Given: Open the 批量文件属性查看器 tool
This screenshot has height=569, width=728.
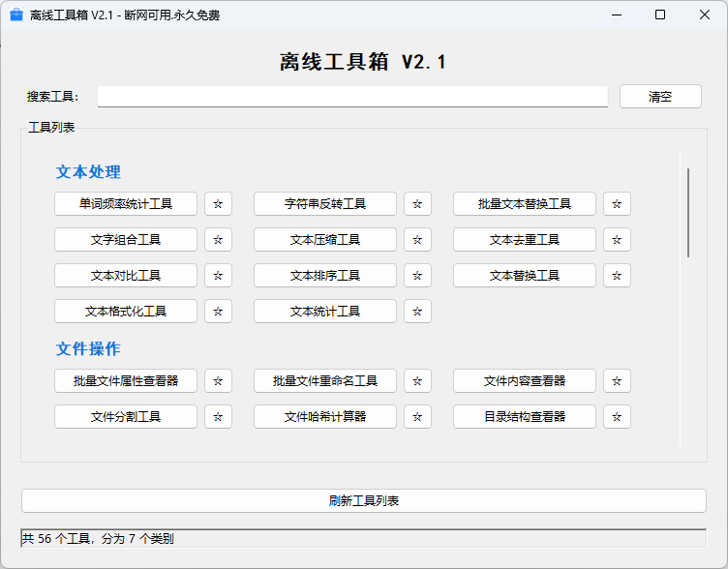Looking at the screenshot, I should (x=126, y=380).
